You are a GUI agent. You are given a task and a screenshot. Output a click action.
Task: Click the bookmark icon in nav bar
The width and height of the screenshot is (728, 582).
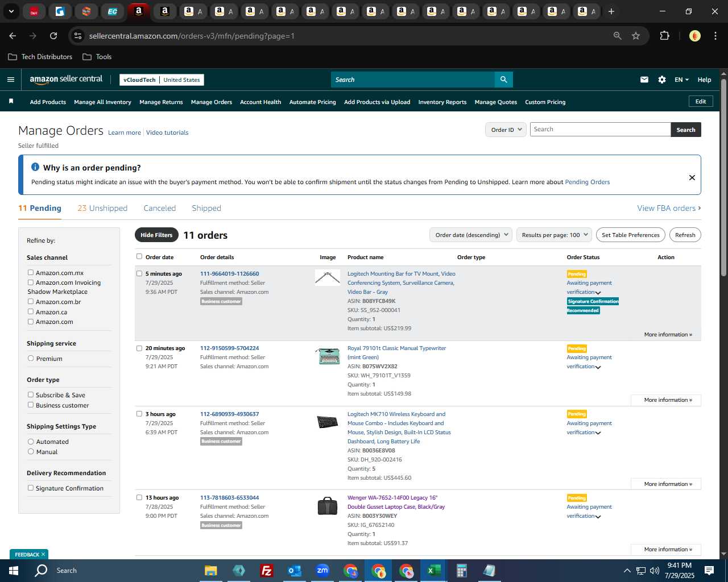11,101
